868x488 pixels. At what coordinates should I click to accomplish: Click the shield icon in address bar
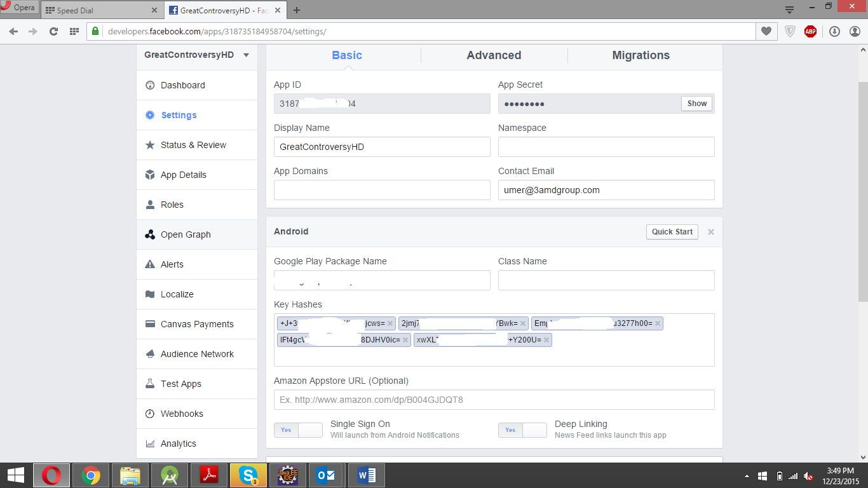tap(790, 31)
